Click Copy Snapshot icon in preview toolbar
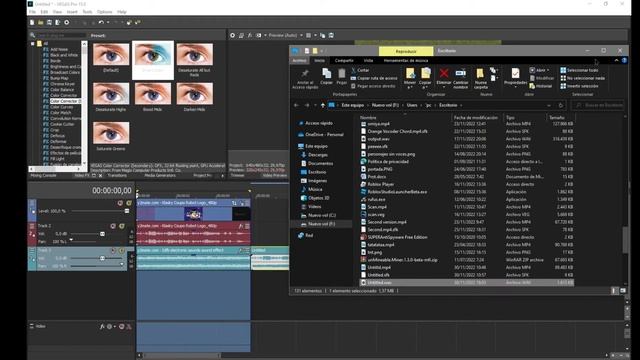 click(x=322, y=36)
